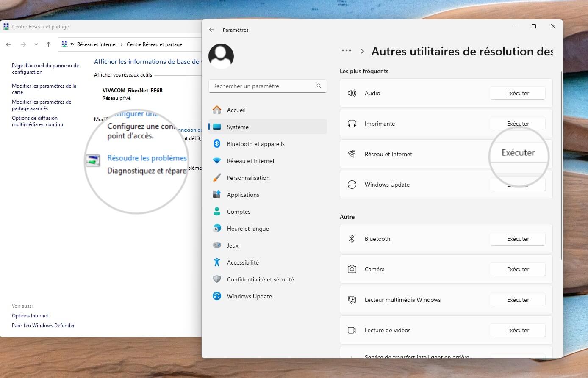
Task: Click the Résoudre les problèmes link
Action: coord(147,158)
